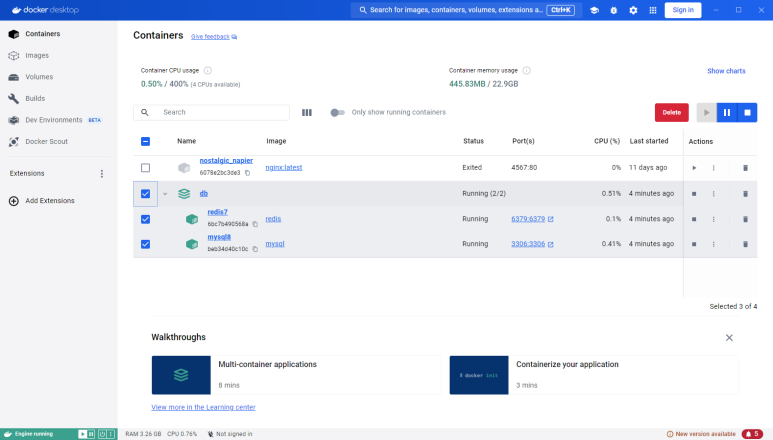Image resolution: width=773 pixels, height=440 pixels.
Task: Enable Only show running containers toggle
Action: click(x=337, y=112)
